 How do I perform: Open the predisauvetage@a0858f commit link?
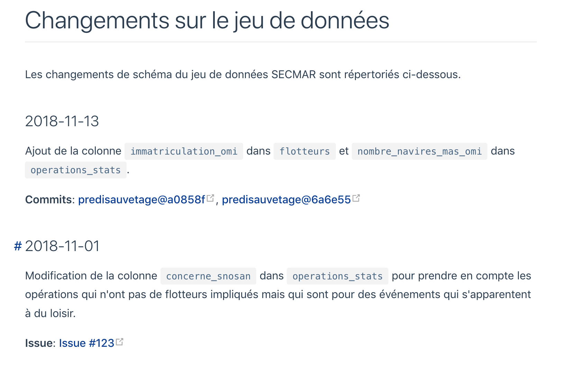[141, 200]
